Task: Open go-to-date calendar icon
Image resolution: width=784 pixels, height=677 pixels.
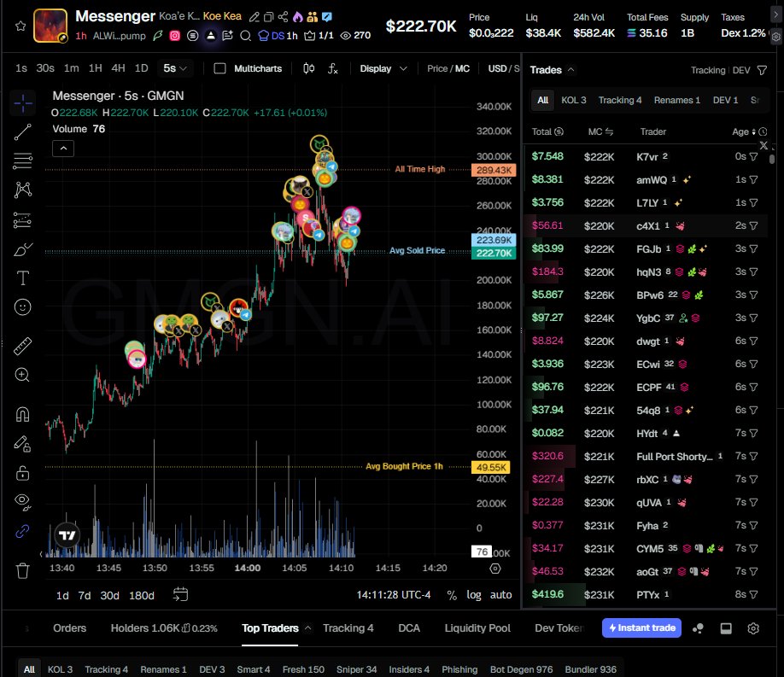Action: (180, 594)
